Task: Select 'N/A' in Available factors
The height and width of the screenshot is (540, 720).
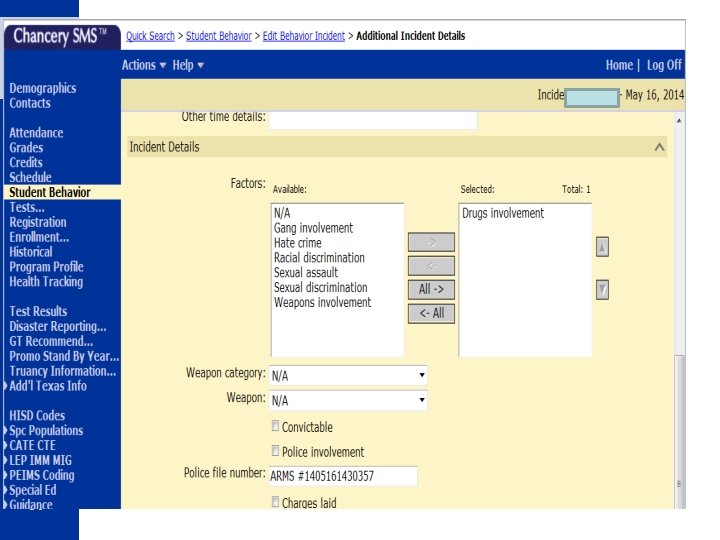Action: click(x=282, y=213)
